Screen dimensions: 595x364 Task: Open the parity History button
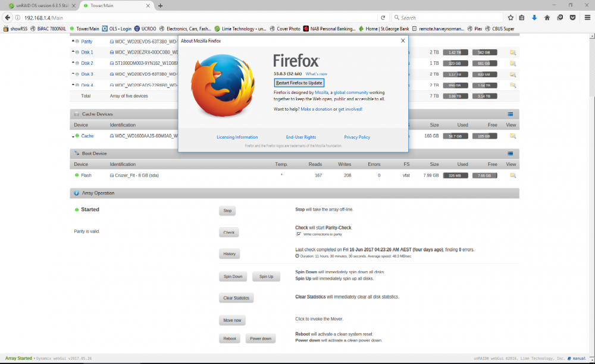pos(229,254)
